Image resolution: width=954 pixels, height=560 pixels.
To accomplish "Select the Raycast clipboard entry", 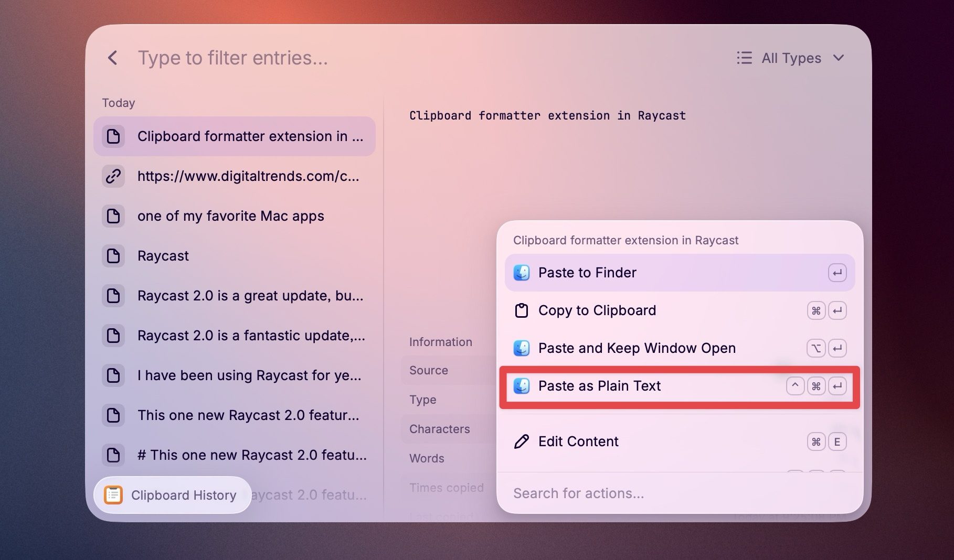I will coord(235,256).
